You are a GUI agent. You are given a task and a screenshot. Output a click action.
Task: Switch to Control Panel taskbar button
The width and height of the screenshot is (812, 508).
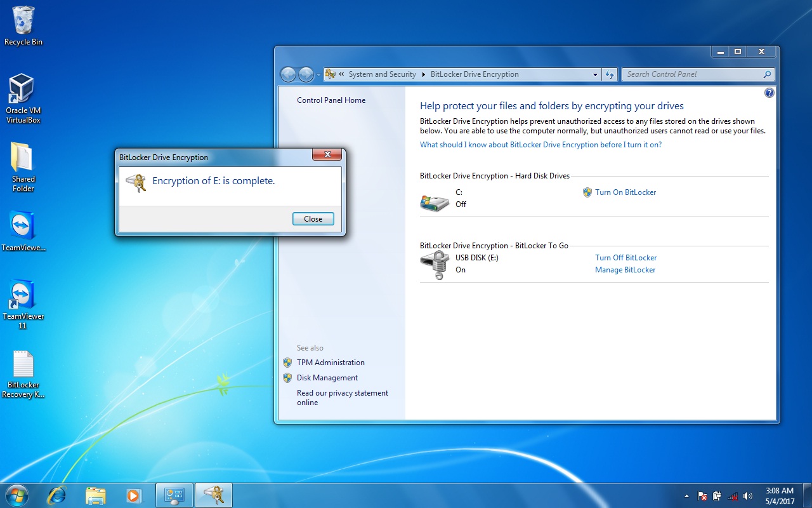click(174, 495)
